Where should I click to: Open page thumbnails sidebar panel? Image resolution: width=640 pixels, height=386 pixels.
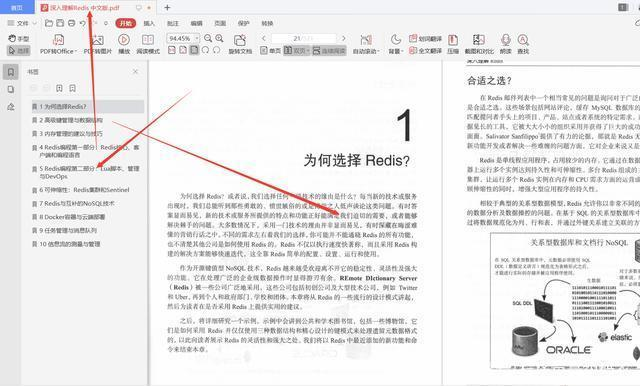[11, 89]
